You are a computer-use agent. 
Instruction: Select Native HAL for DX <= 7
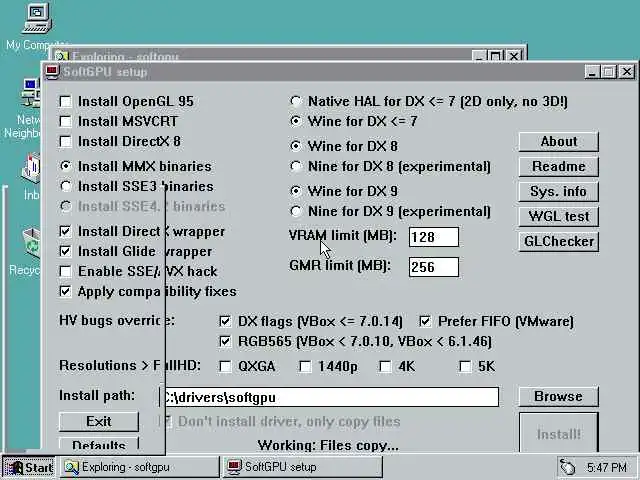[296, 101]
